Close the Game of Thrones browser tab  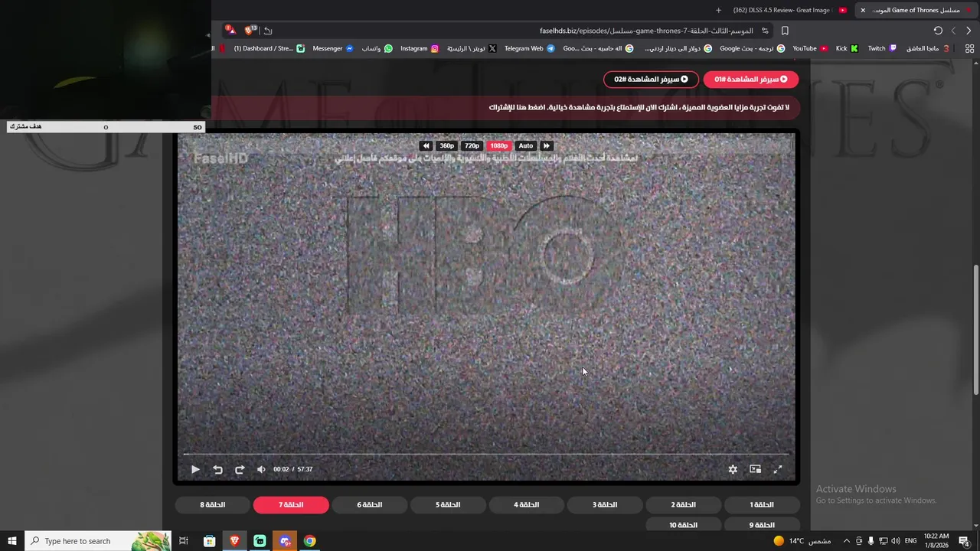tap(863, 10)
